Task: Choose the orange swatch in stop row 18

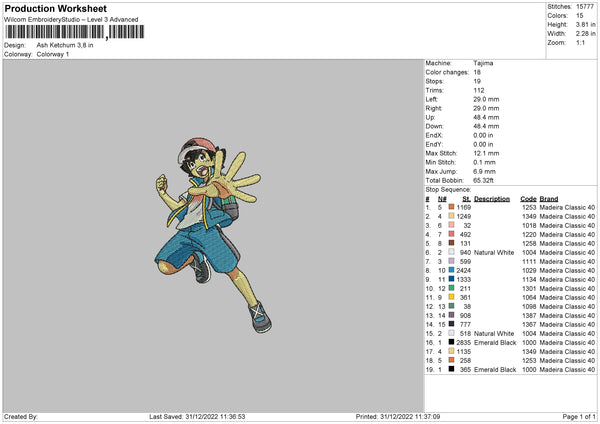Action: point(452,360)
